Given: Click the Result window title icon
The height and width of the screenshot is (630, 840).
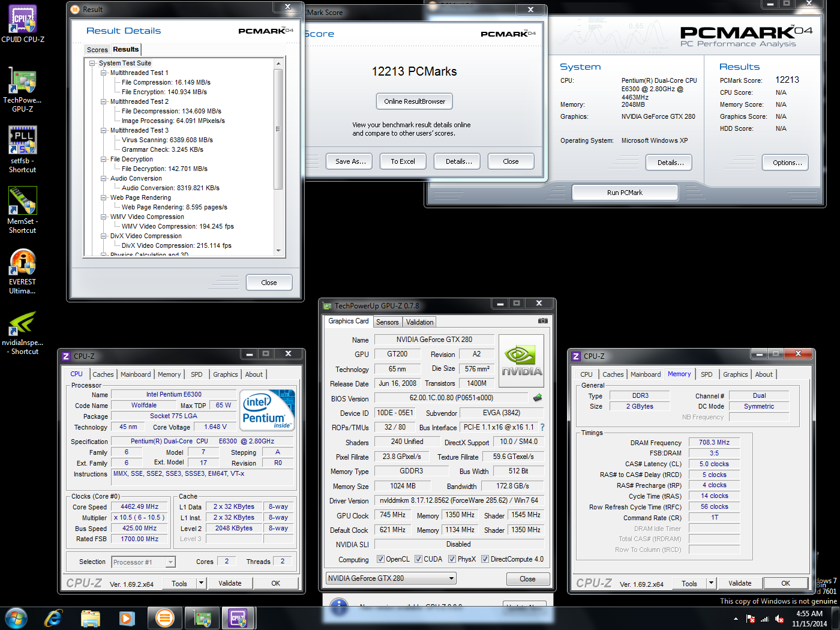Looking at the screenshot, I should (75, 9).
